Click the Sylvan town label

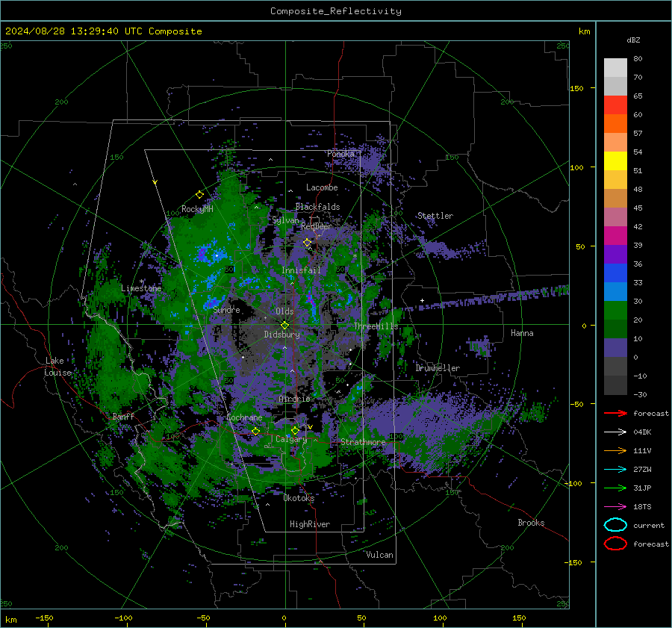coord(285,220)
